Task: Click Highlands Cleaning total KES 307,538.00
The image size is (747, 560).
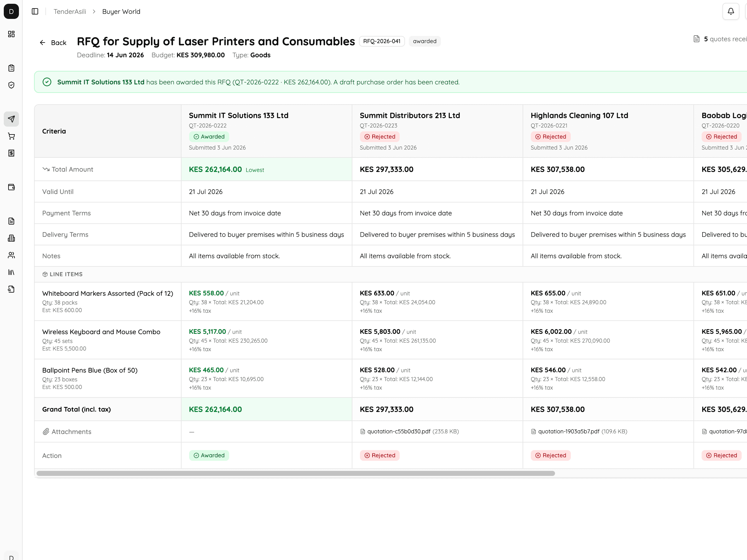Action: (x=558, y=169)
